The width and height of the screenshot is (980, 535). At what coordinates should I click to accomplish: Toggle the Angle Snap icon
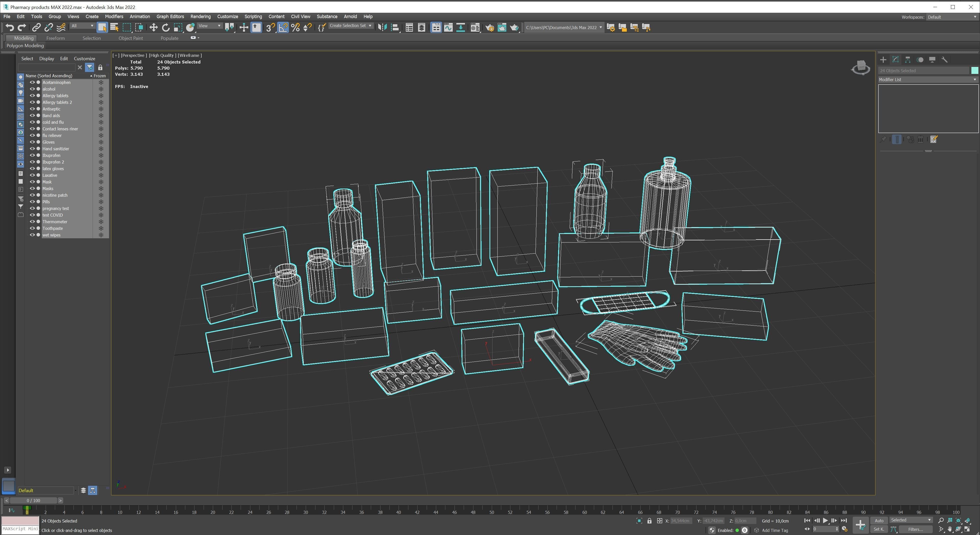tap(283, 27)
